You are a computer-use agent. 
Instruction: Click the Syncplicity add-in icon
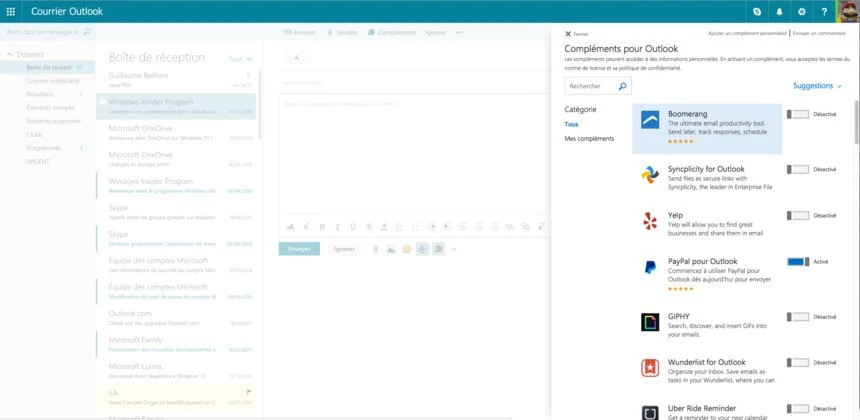coord(650,175)
